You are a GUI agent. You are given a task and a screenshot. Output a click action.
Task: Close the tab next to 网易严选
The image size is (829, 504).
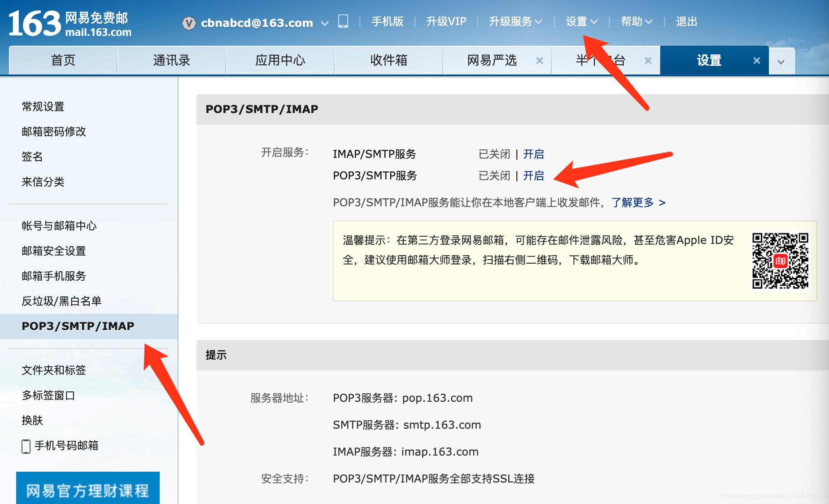[x=648, y=61]
